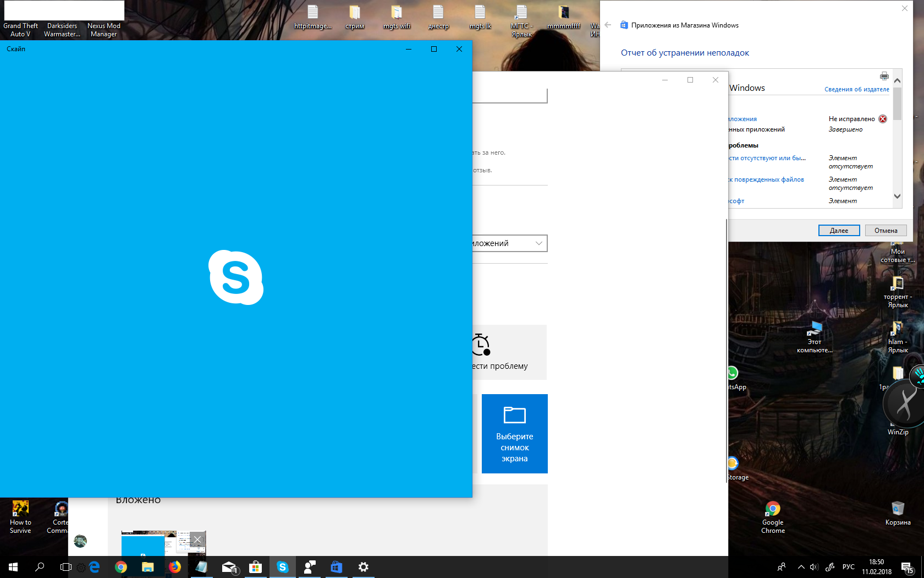Open Settings gear in the taskbar
924x578 pixels.
(x=364, y=567)
